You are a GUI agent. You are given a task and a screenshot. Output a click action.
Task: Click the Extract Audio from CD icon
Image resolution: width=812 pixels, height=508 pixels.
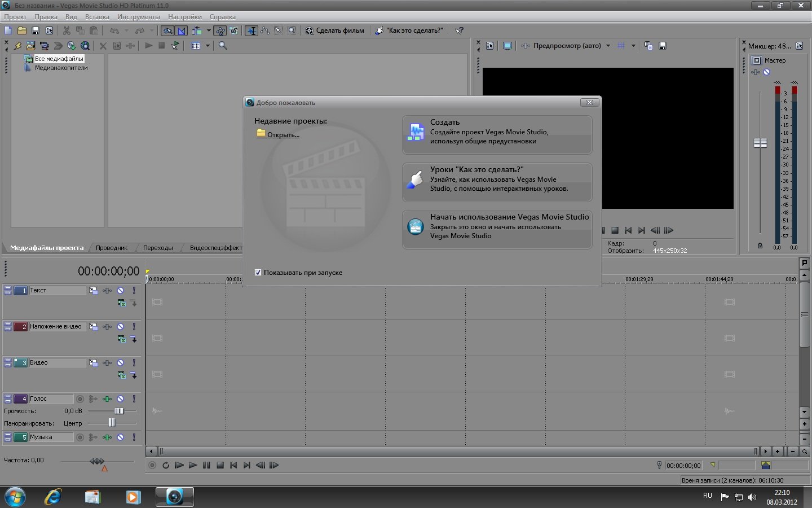click(72, 46)
